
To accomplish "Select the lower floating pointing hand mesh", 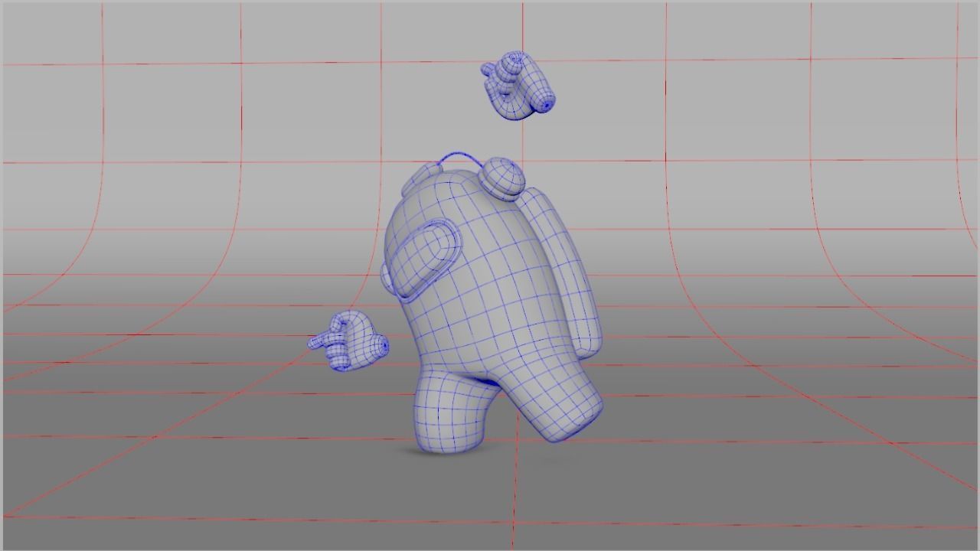I will click(348, 341).
